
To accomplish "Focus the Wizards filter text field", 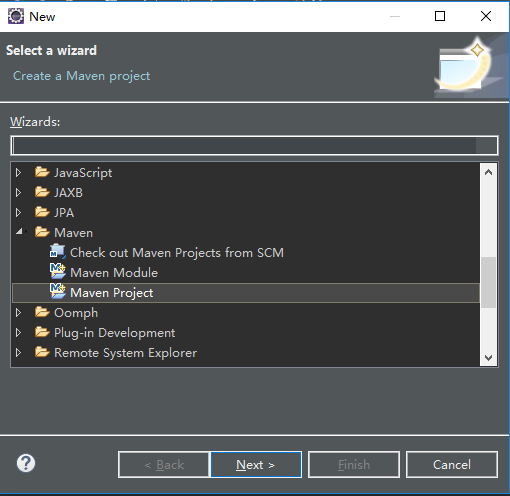I will (254, 145).
